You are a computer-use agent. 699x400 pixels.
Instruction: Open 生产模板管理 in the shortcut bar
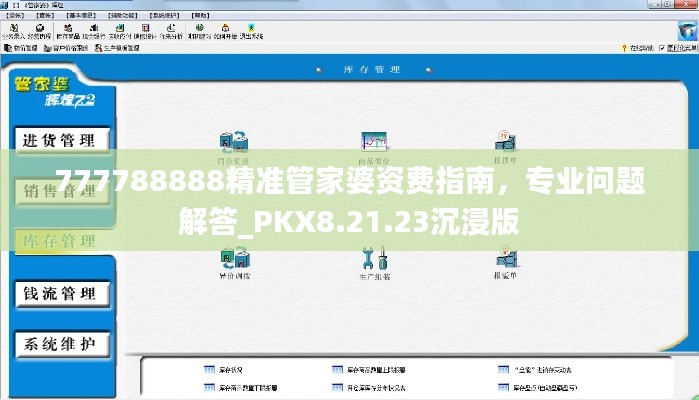[117, 48]
